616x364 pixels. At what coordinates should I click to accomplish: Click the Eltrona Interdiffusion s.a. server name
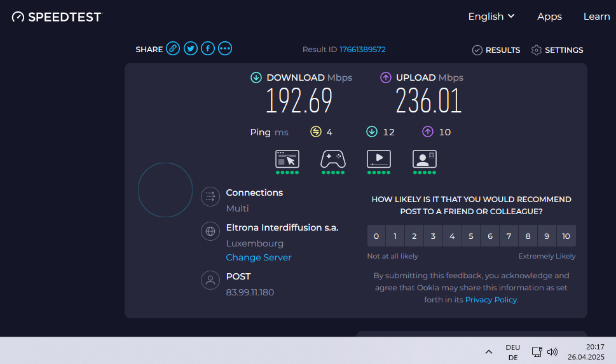point(282,228)
